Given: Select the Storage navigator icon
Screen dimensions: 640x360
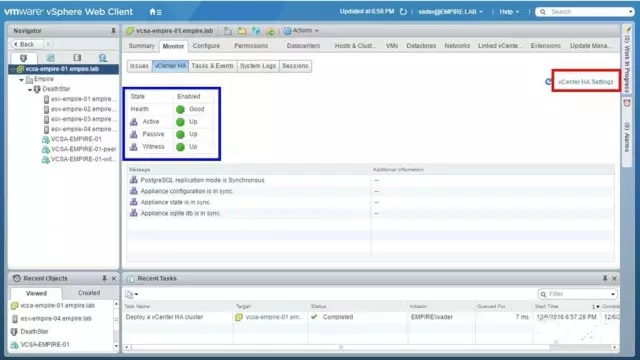Looking at the screenshot, I should (x=77, y=58).
